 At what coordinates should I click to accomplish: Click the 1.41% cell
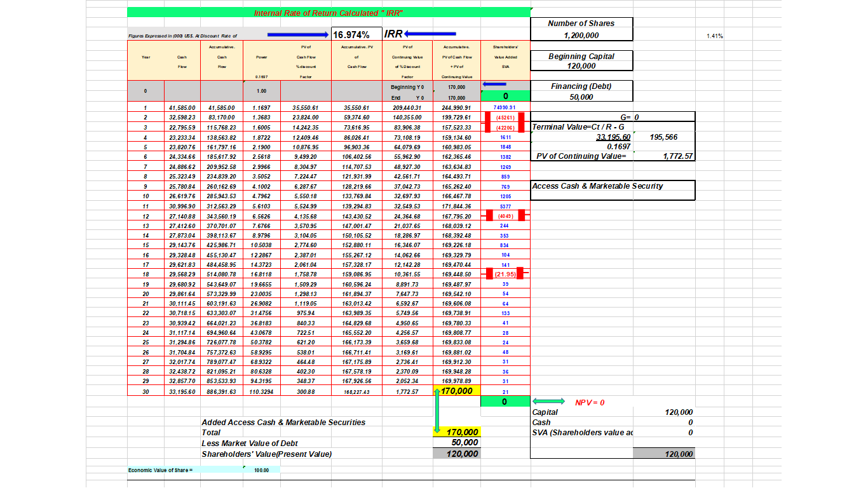click(x=715, y=36)
